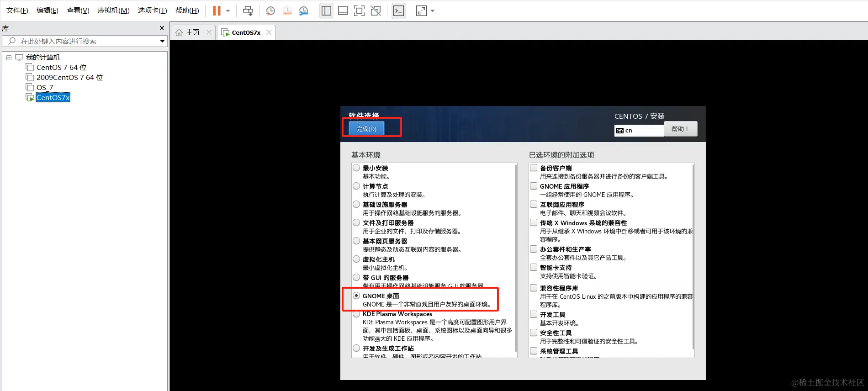Select the KDE Plasma Workspaces radio button

[356, 314]
